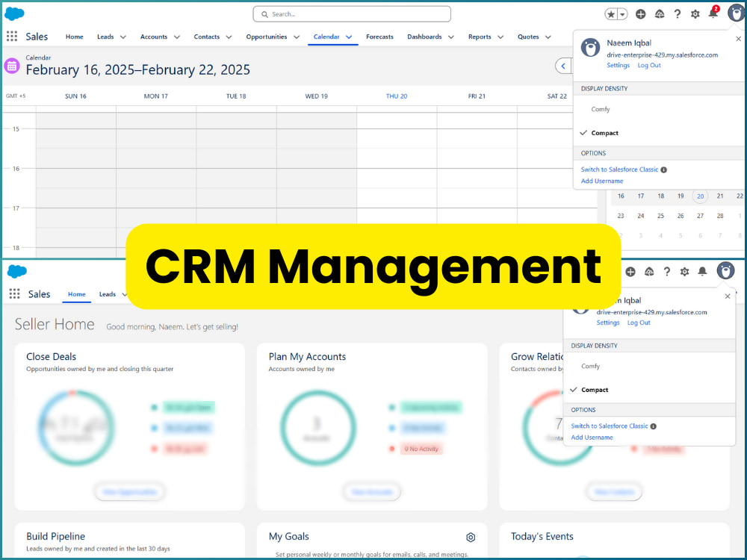
Task: Expand the Leads tab chevron in Calendar window
Action: pyautogui.click(x=123, y=37)
